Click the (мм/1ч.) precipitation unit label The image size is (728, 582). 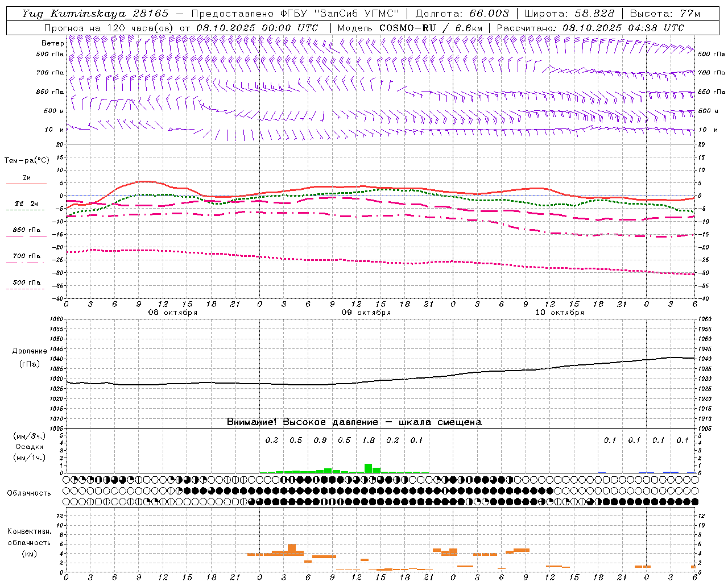[29, 458]
